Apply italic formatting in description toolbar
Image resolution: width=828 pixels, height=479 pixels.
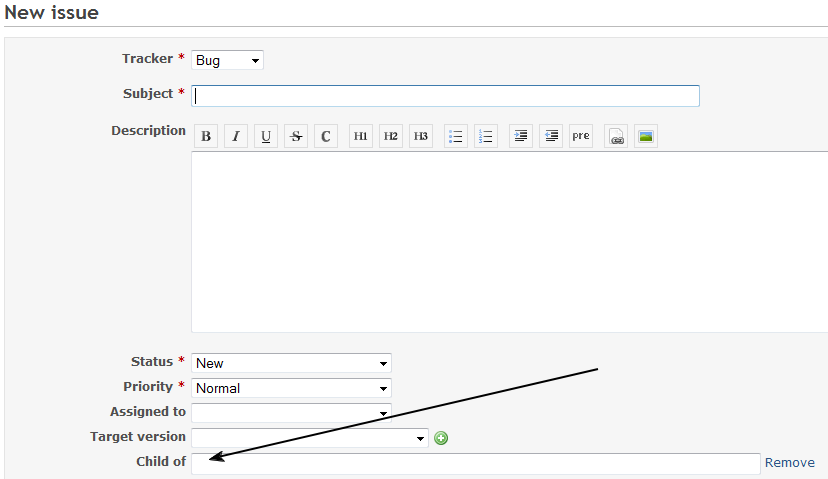pos(236,136)
